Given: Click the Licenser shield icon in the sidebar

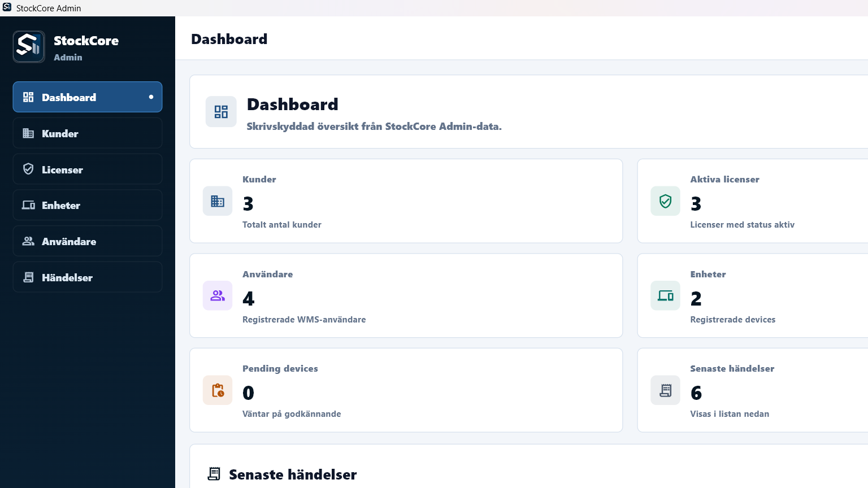Looking at the screenshot, I should (x=28, y=169).
